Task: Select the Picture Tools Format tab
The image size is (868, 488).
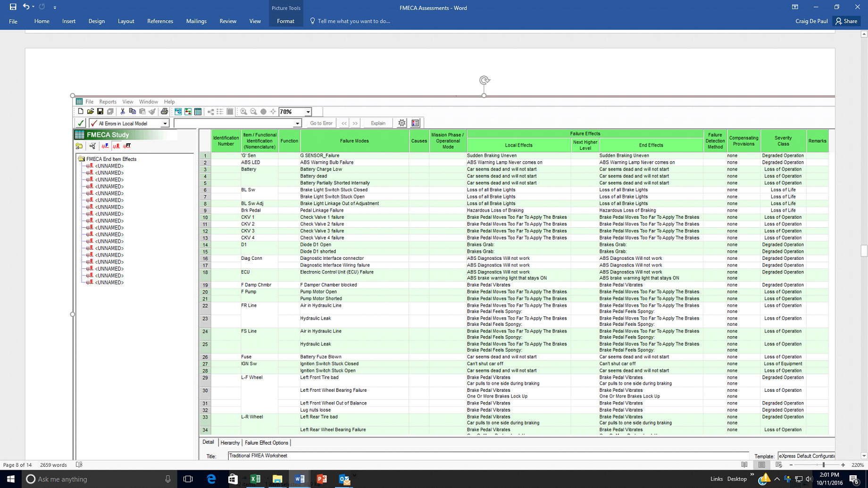Action: pos(285,21)
